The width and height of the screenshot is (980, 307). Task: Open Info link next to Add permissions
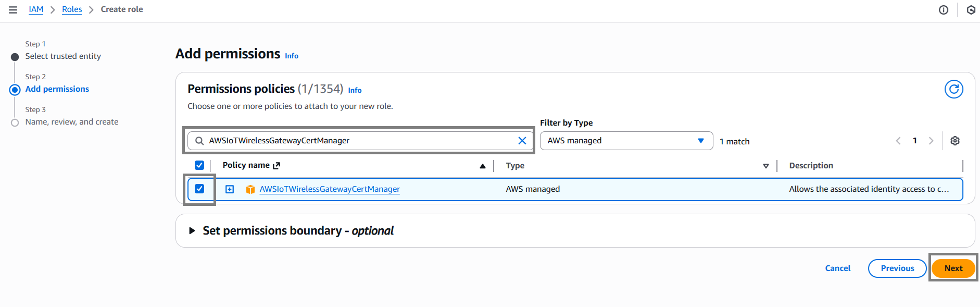coord(292,56)
